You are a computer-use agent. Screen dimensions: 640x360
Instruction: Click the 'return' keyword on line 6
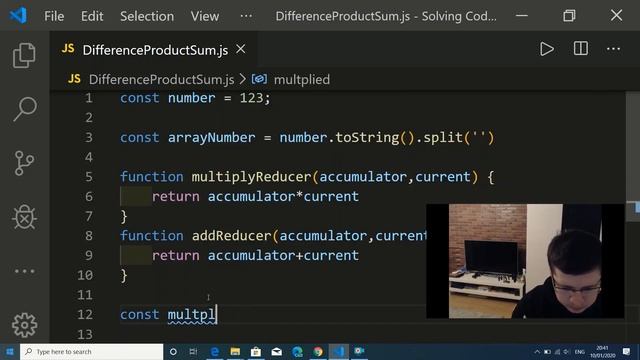click(x=176, y=196)
